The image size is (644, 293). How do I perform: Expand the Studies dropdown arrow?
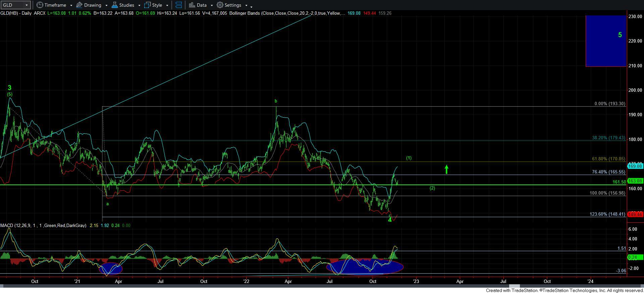(x=139, y=5)
